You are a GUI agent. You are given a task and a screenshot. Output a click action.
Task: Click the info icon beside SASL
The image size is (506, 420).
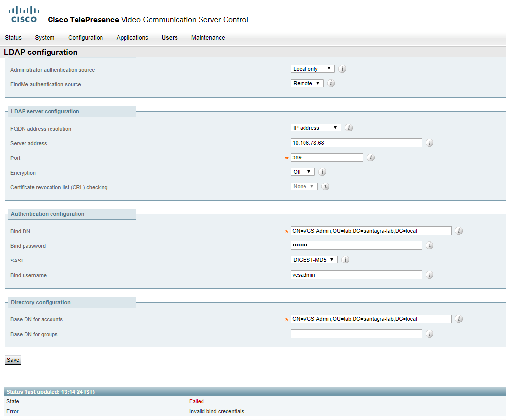pos(345,260)
